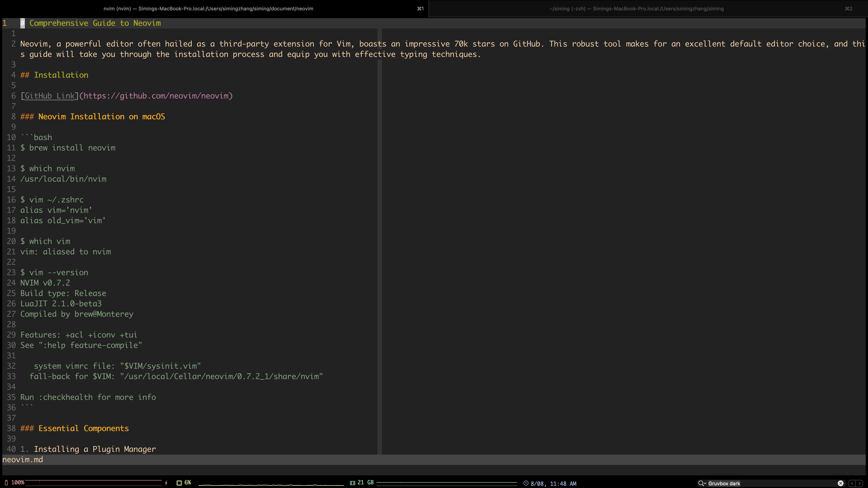This screenshot has height=488, width=868.
Task: Click line number 20 in the gutter
Action: tap(11, 242)
